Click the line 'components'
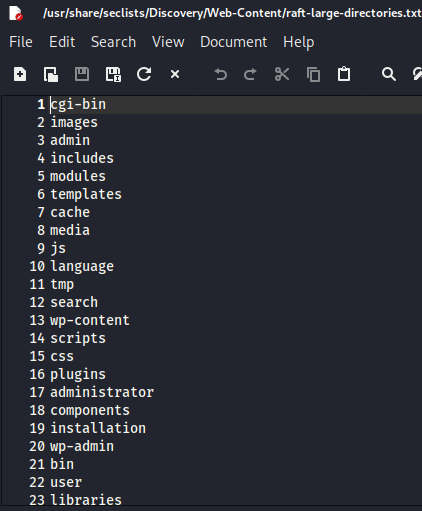The height and width of the screenshot is (511, 422). (90, 410)
